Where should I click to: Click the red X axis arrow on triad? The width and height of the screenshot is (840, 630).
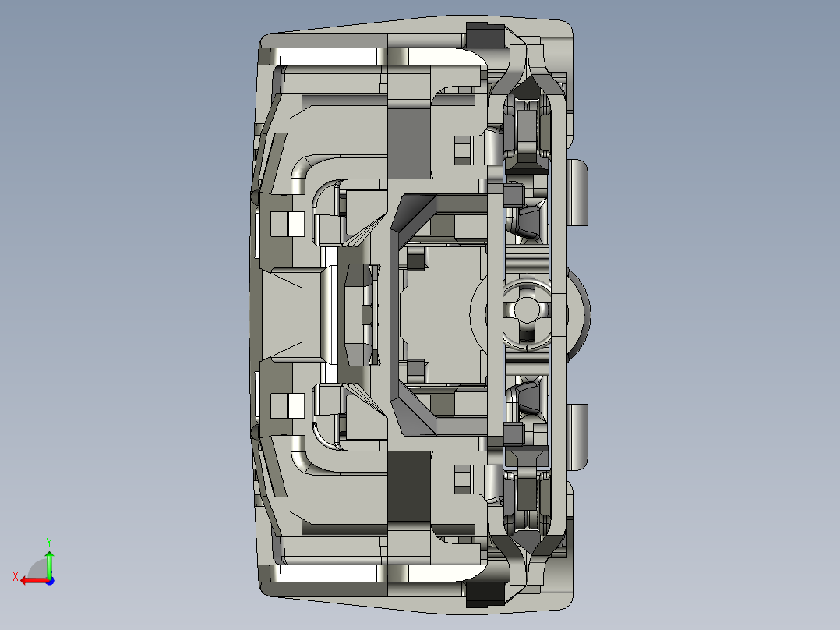click(34, 581)
